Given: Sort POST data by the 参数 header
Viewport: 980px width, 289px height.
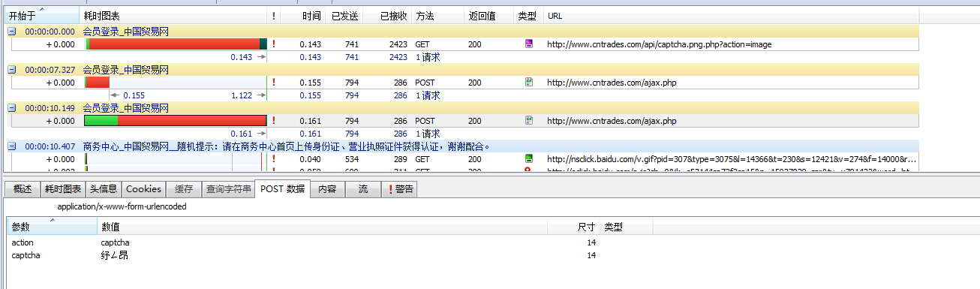Looking at the screenshot, I should point(52,227).
